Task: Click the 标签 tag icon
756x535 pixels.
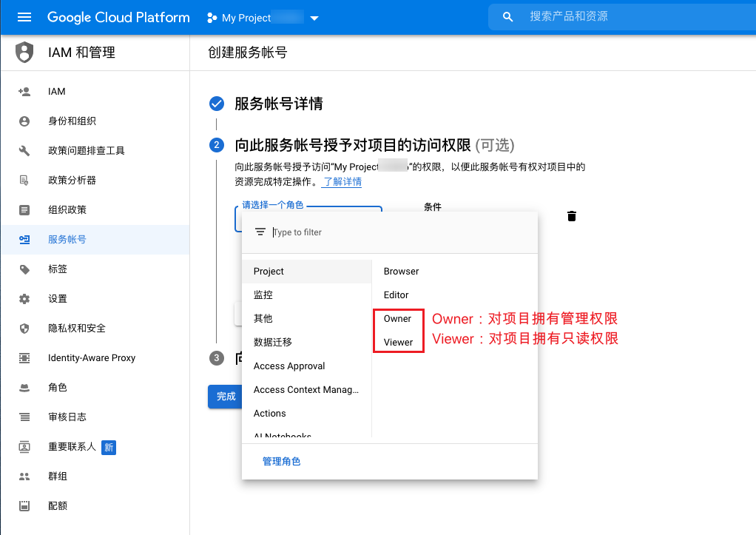Action: (24, 269)
